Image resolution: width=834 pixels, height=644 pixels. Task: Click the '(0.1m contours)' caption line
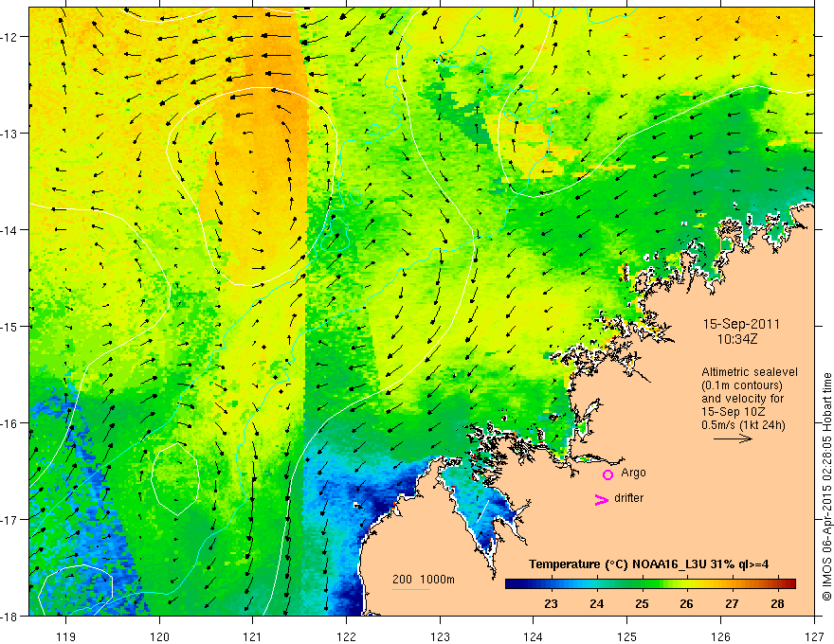coord(742,385)
